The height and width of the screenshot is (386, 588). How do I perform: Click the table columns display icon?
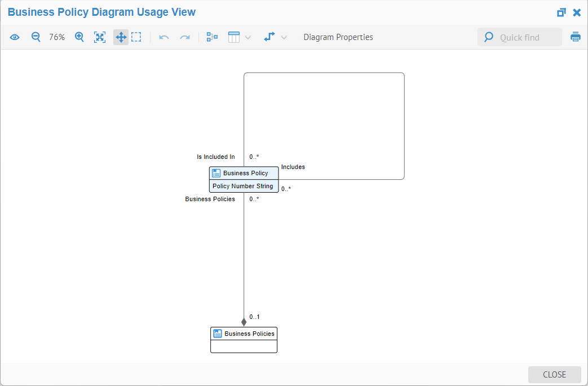click(234, 37)
